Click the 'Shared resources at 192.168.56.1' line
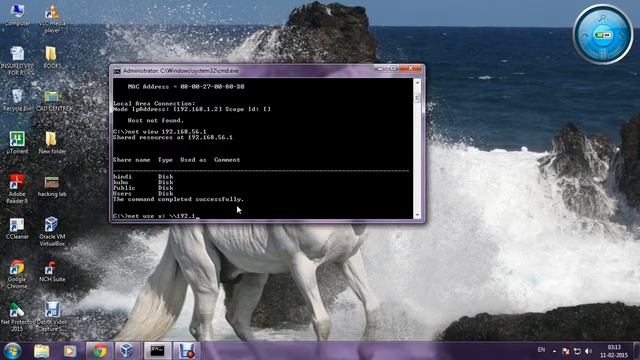 click(x=173, y=138)
